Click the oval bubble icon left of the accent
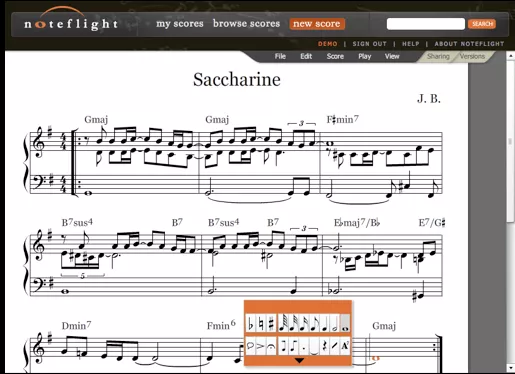The width and height of the screenshot is (515, 374). tap(251, 346)
